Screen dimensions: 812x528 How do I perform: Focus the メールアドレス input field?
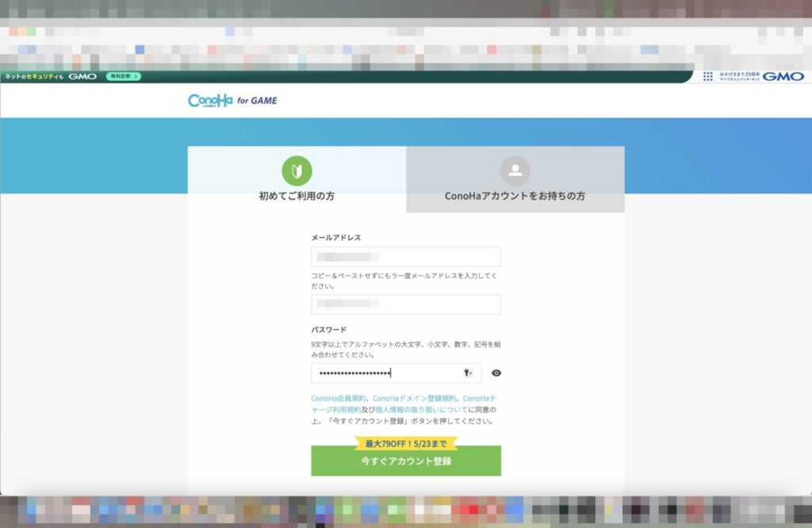[x=406, y=257]
